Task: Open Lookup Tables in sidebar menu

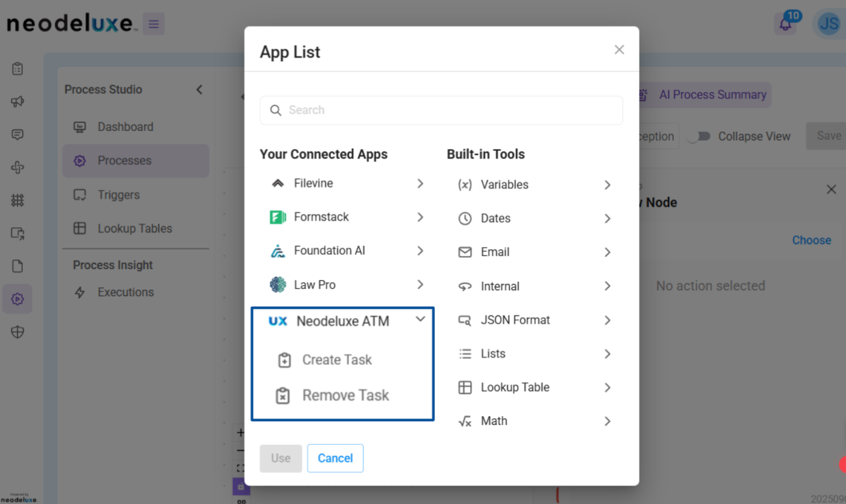Action: point(134,229)
